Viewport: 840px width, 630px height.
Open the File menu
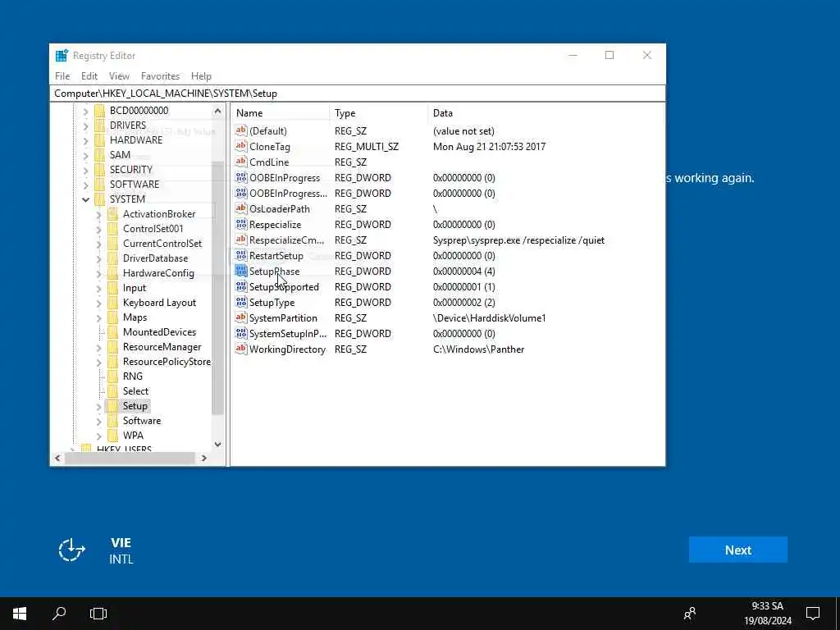pyautogui.click(x=62, y=76)
